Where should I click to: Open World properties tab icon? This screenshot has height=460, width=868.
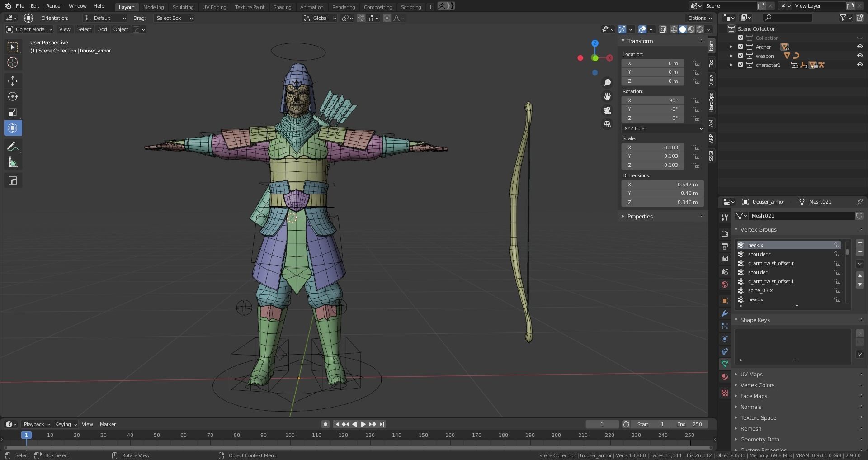point(725,285)
